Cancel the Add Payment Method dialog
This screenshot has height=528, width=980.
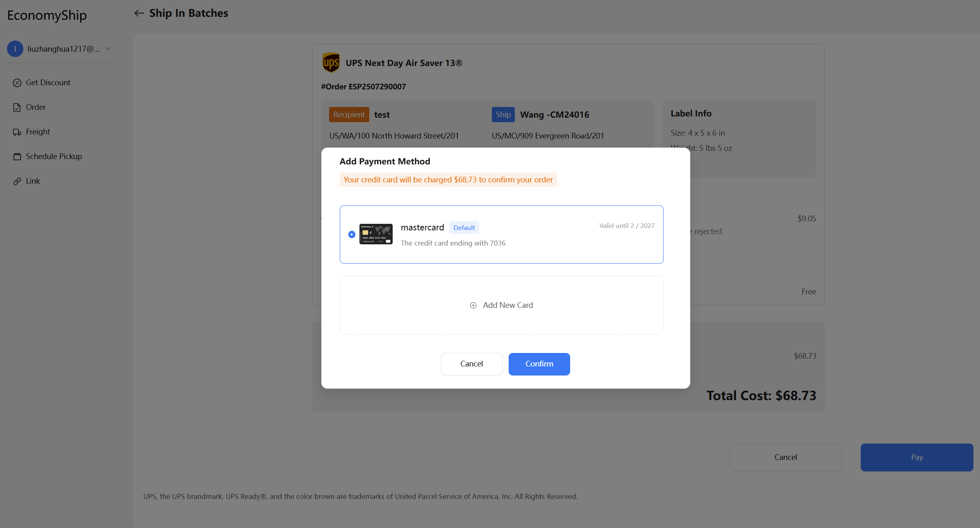click(x=471, y=364)
